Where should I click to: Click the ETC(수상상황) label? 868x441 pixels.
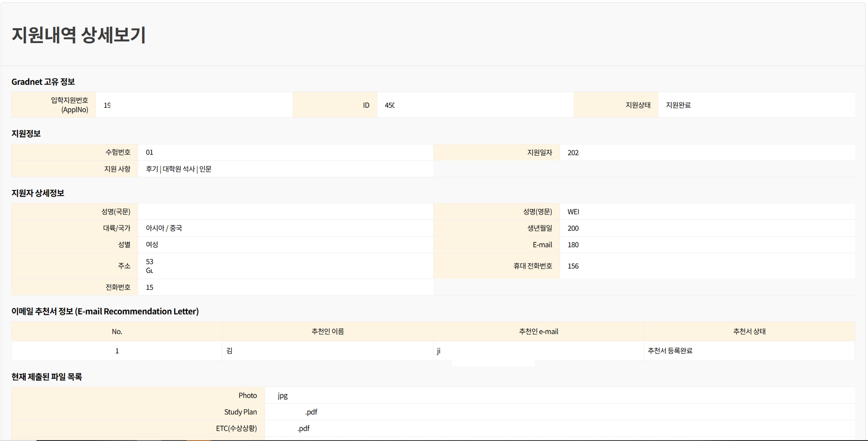[x=236, y=429]
